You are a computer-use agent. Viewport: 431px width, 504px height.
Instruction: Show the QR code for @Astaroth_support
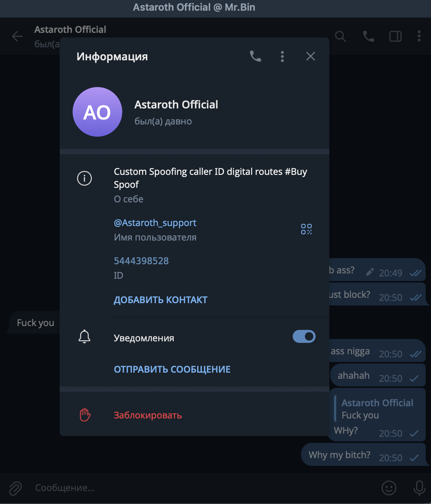(x=306, y=229)
